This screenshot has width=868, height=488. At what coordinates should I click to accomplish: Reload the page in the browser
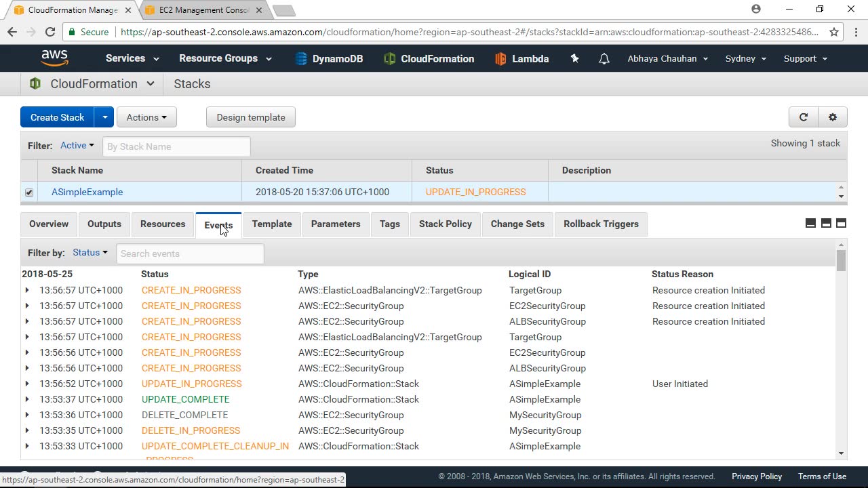point(50,32)
